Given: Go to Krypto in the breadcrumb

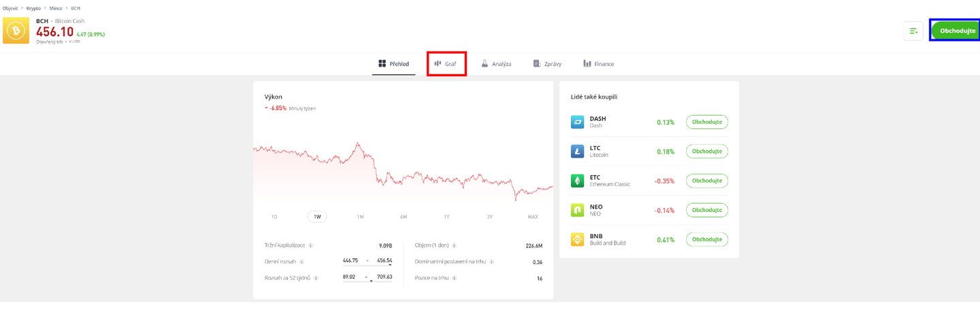Looking at the screenshot, I should coord(33,8).
